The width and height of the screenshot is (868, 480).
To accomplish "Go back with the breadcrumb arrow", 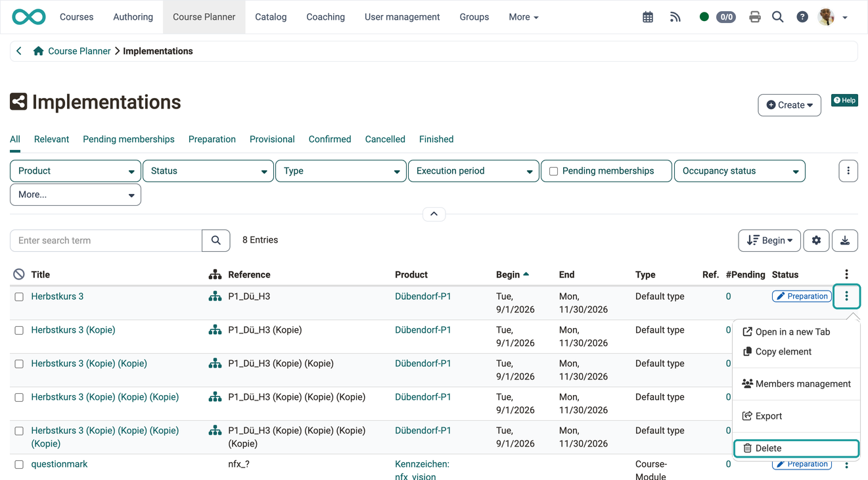I will [x=19, y=51].
